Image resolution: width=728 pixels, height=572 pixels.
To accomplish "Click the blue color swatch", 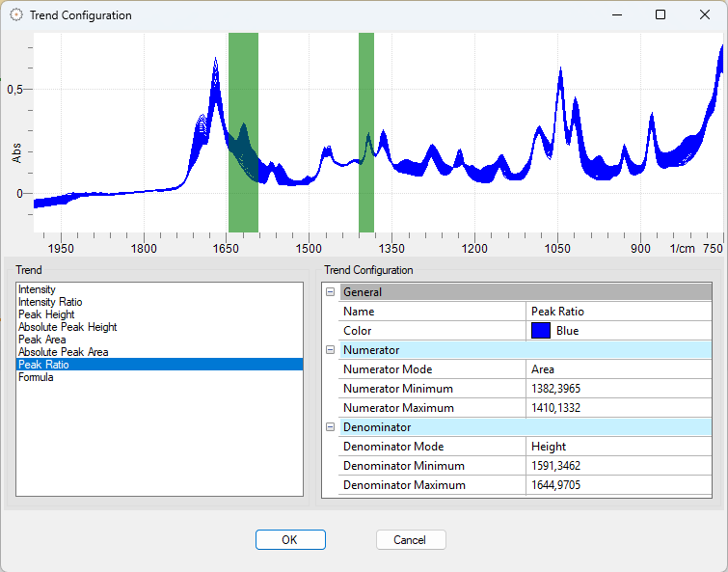I will 541,331.
